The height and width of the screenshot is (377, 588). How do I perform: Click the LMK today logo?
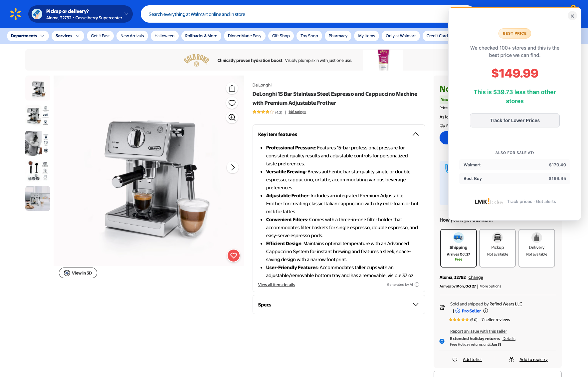[x=489, y=202]
